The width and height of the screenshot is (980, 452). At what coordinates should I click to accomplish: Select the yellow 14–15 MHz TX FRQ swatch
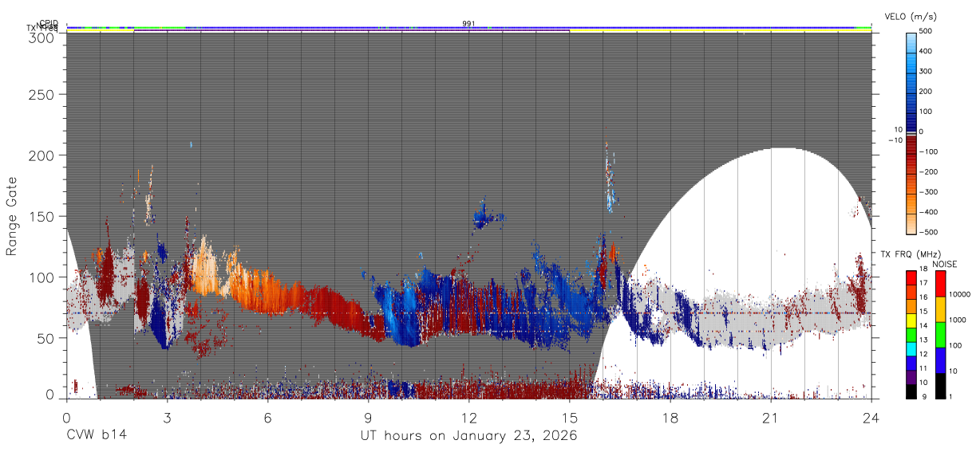coord(911,320)
